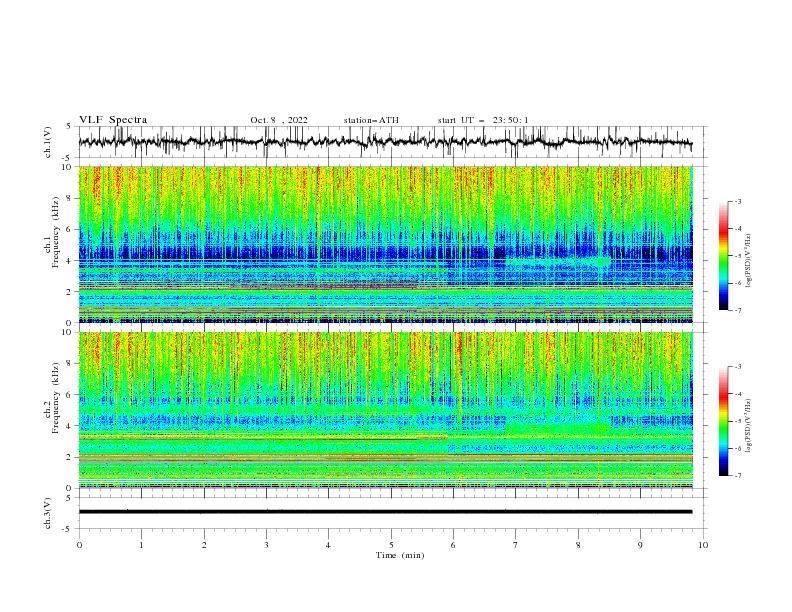Click the time axis tick label '9'
This screenshot has width=792, height=612.
click(x=640, y=545)
